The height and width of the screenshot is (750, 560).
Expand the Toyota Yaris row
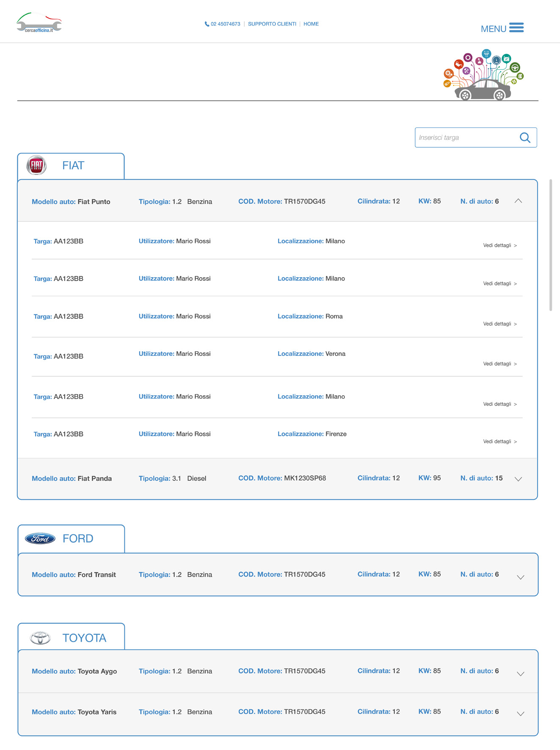pyautogui.click(x=521, y=714)
